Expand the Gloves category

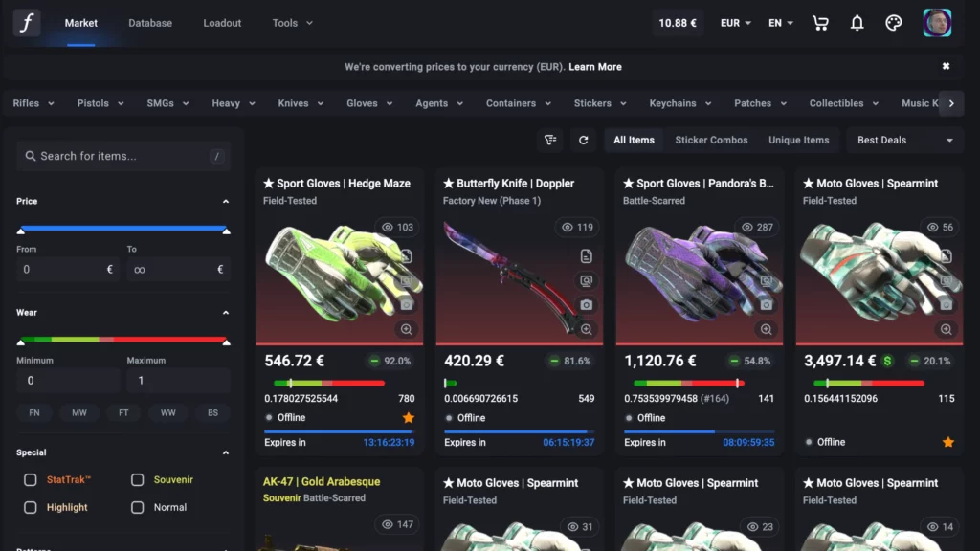[369, 103]
